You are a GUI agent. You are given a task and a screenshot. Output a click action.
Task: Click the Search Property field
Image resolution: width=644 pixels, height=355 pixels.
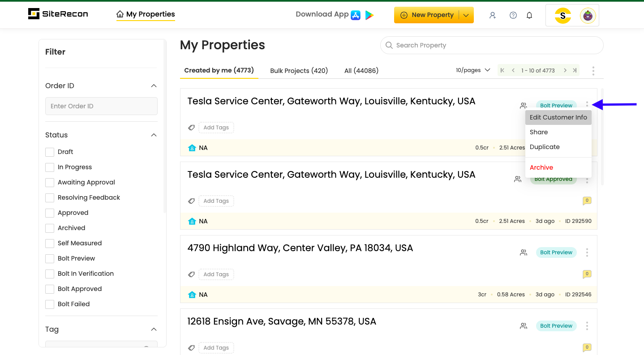(492, 45)
